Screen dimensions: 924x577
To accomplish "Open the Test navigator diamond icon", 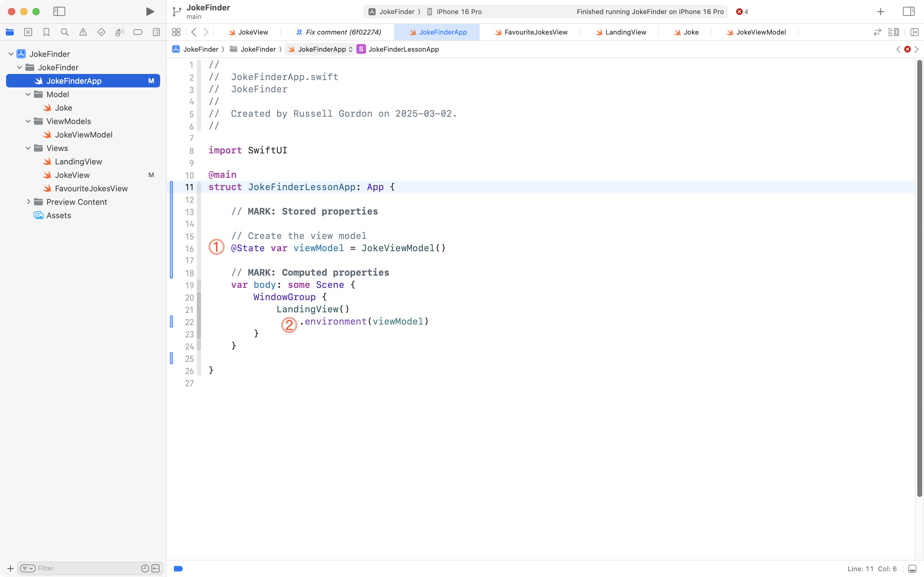I will click(x=101, y=32).
